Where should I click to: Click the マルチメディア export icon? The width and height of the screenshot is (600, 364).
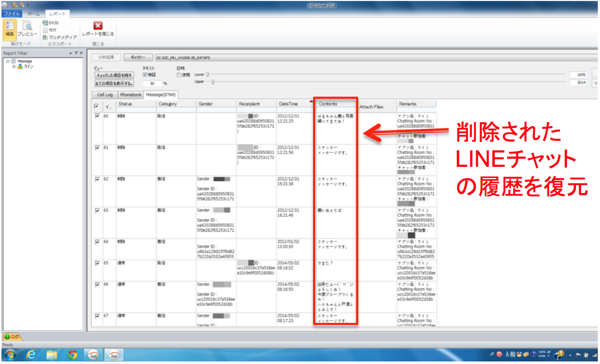(60, 37)
